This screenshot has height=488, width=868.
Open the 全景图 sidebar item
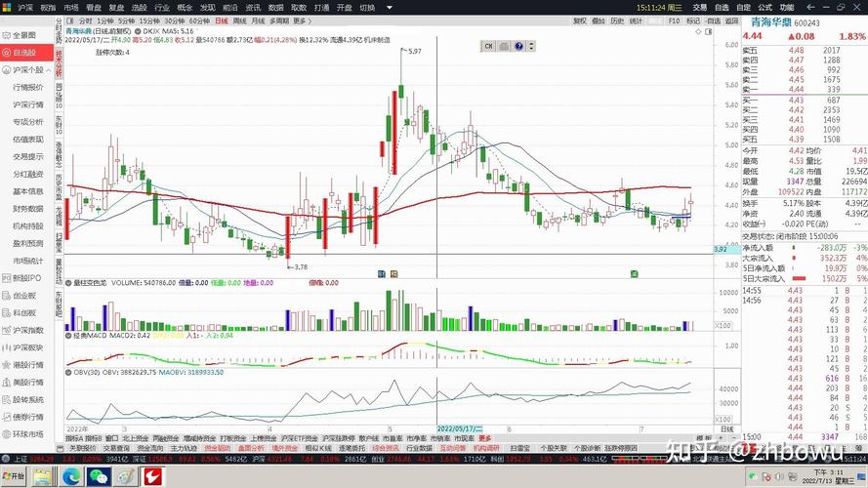(x=22, y=35)
